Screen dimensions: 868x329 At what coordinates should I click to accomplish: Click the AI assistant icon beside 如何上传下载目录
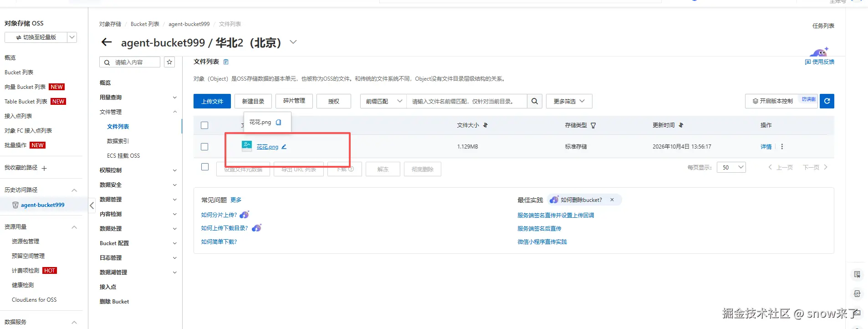click(x=257, y=228)
